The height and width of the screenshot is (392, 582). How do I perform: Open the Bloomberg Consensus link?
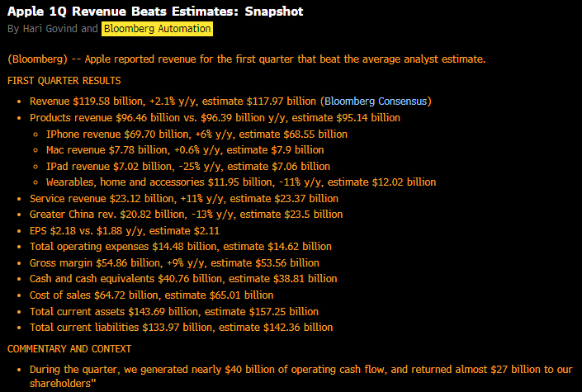(x=376, y=102)
